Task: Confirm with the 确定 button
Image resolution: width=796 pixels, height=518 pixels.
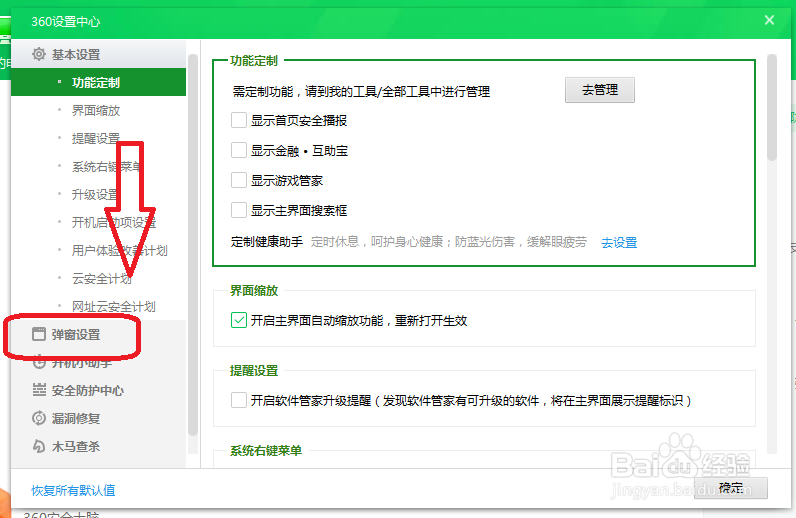Action: pyautogui.click(x=731, y=488)
